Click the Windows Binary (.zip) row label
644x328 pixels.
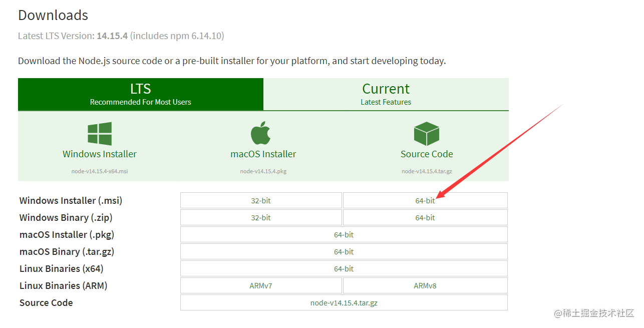point(66,217)
